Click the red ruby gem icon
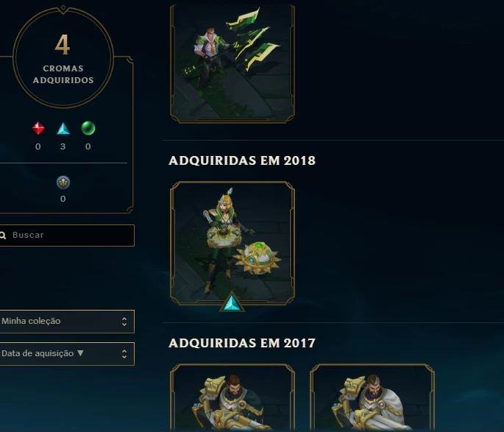This screenshot has width=504, height=432. pyautogui.click(x=38, y=128)
